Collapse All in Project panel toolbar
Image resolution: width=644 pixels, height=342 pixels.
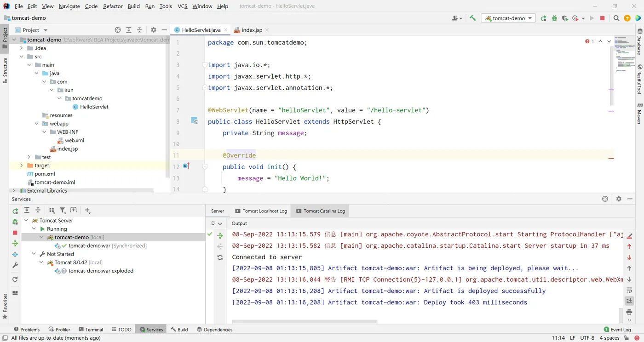point(139,30)
